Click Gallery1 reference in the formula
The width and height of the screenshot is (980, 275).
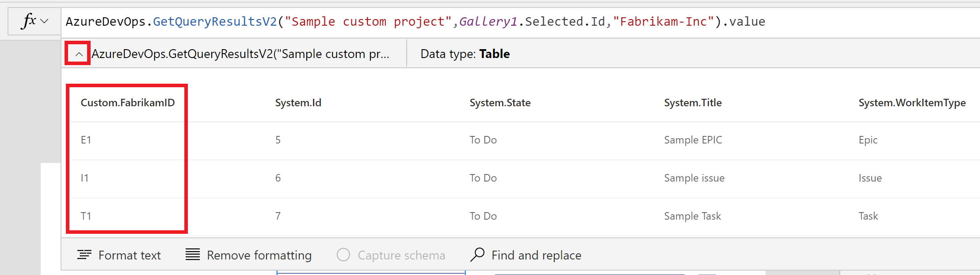click(488, 22)
